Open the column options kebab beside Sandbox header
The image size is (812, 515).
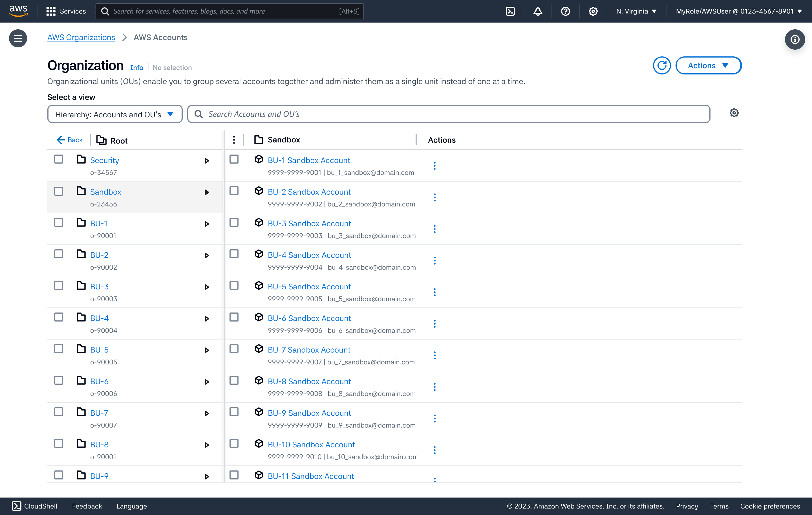click(x=234, y=140)
